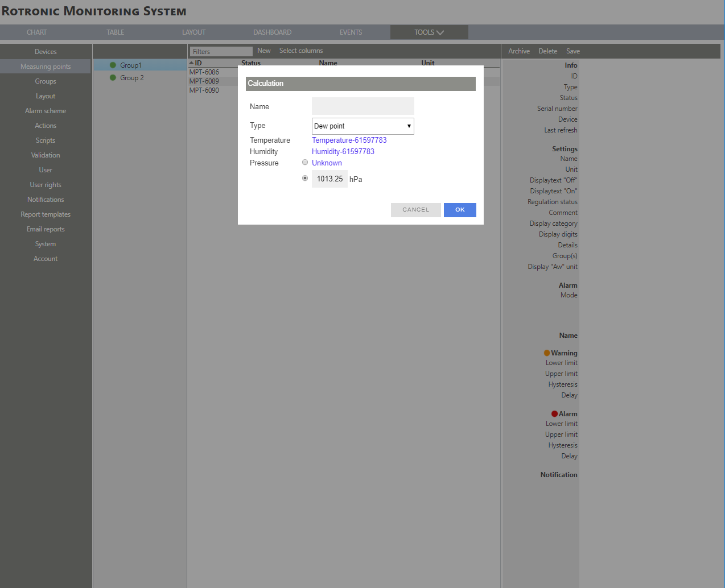
Task: Select the Unknown pressure radio button
Action: 305,162
